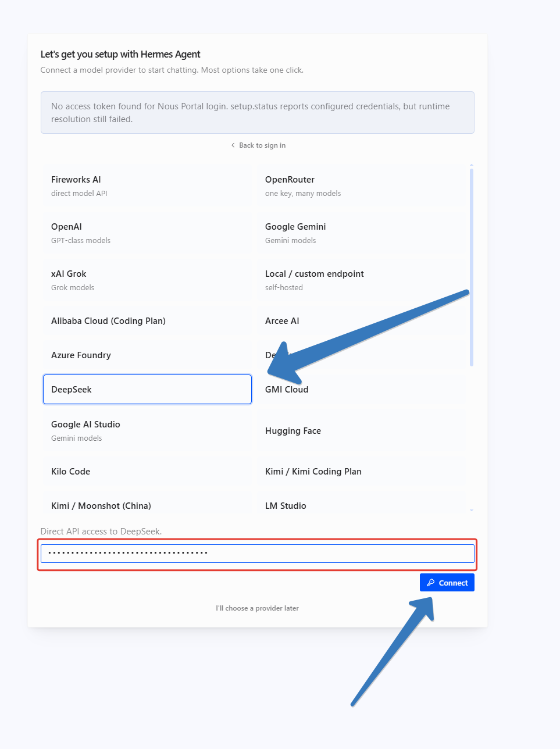Screen dimensions: 560x749
Task: Click the 'Connect a model provider' subtitle
Action: tap(172, 70)
